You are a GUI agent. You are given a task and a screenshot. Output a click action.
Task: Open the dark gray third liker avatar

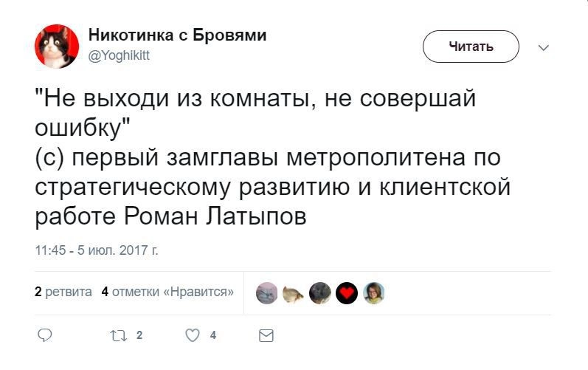coord(320,293)
